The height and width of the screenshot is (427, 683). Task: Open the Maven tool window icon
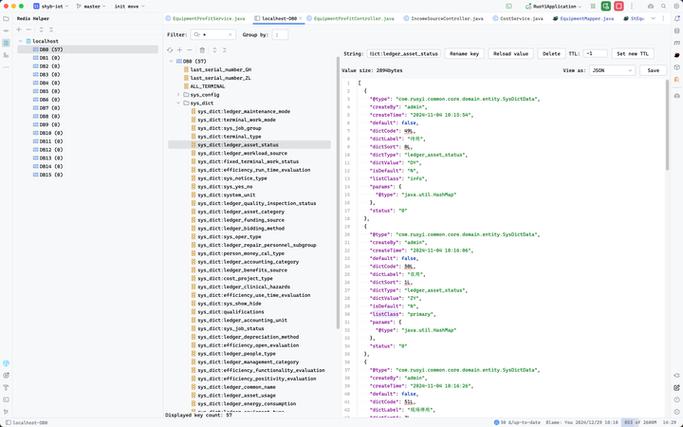[676, 43]
